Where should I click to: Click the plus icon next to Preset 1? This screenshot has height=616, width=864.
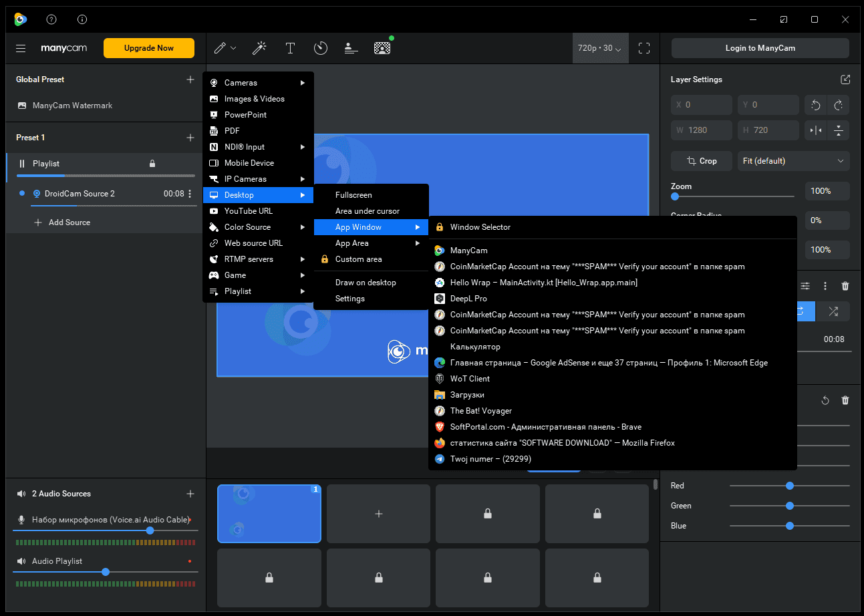click(x=190, y=138)
